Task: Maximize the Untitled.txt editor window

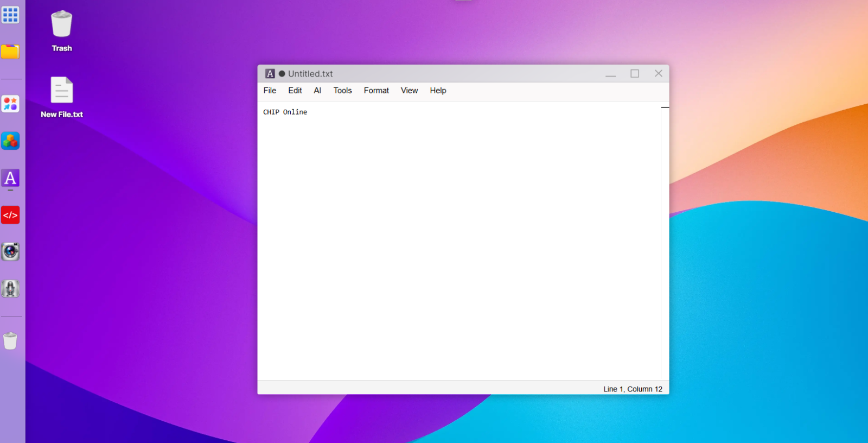Action: tap(634, 74)
